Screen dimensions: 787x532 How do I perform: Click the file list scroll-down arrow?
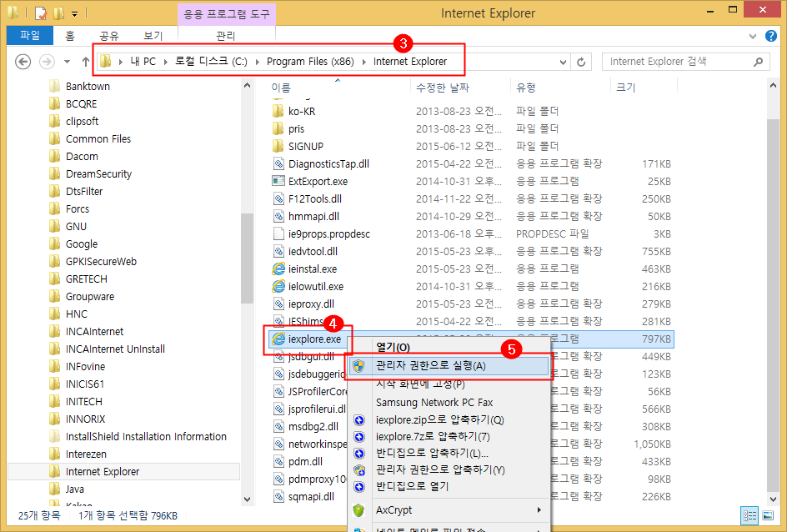tap(773, 499)
